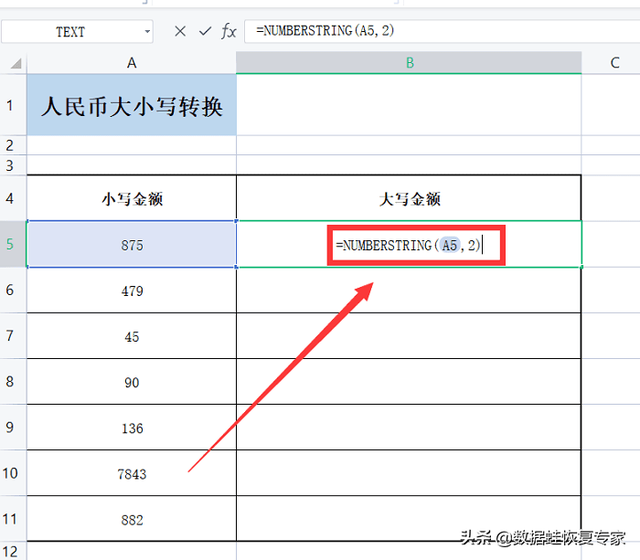
Task: Select column A header
Action: point(131,63)
